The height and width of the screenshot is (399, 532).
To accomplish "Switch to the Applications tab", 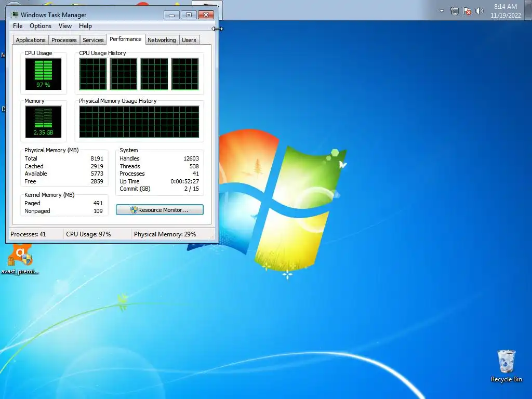I will pyautogui.click(x=31, y=40).
